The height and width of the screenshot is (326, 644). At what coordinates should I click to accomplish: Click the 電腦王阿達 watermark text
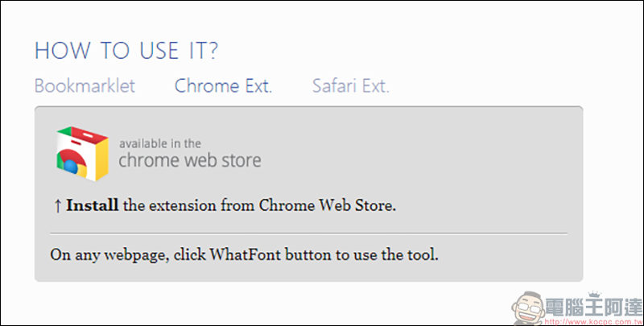click(593, 307)
